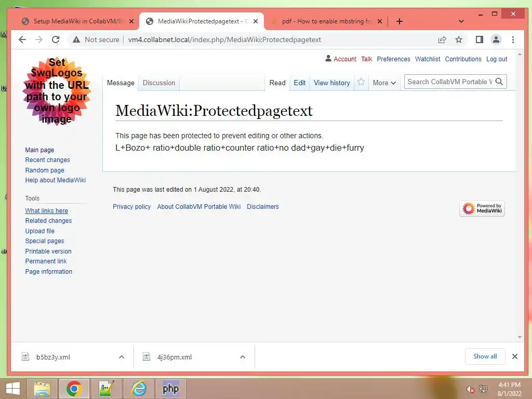Open Help about MediaWiki link

pyautogui.click(x=55, y=180)
